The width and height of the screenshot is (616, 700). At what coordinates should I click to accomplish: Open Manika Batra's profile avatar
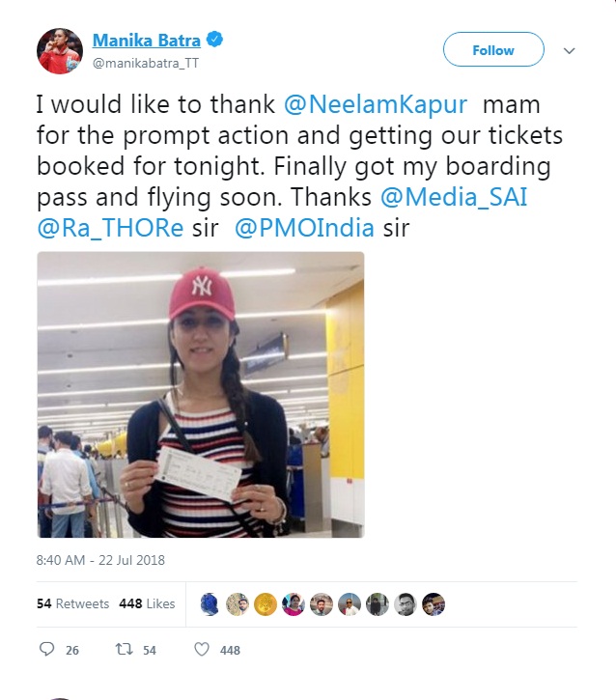(x=60, y=50)
